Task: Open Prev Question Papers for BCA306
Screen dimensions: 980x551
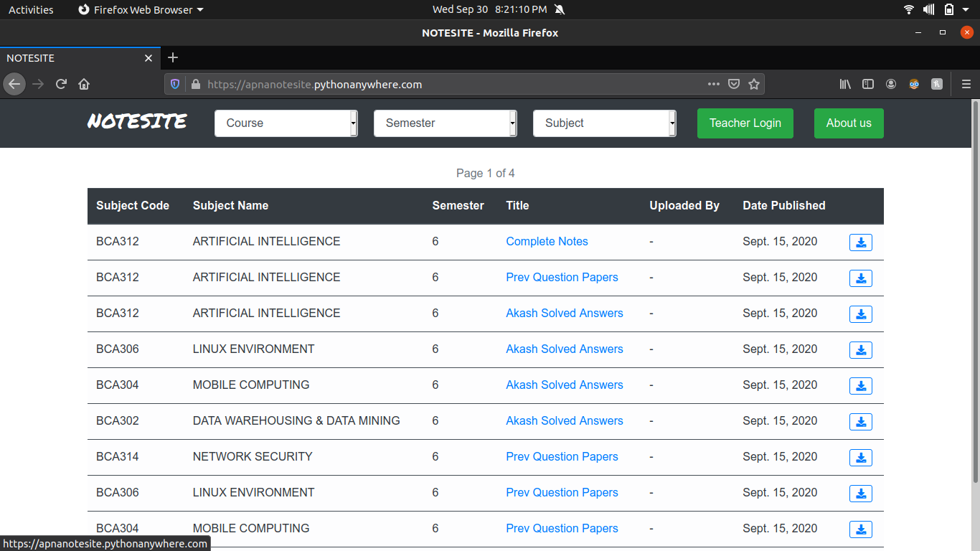Action: (x=562, y=492)
